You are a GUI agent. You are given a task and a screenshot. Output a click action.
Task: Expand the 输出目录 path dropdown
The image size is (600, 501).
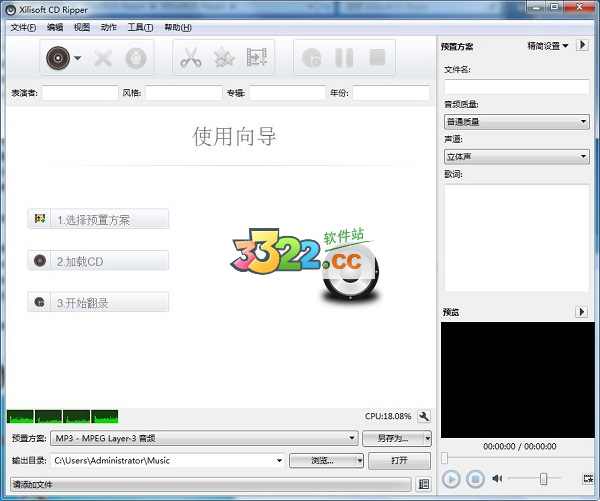point(280,460)
